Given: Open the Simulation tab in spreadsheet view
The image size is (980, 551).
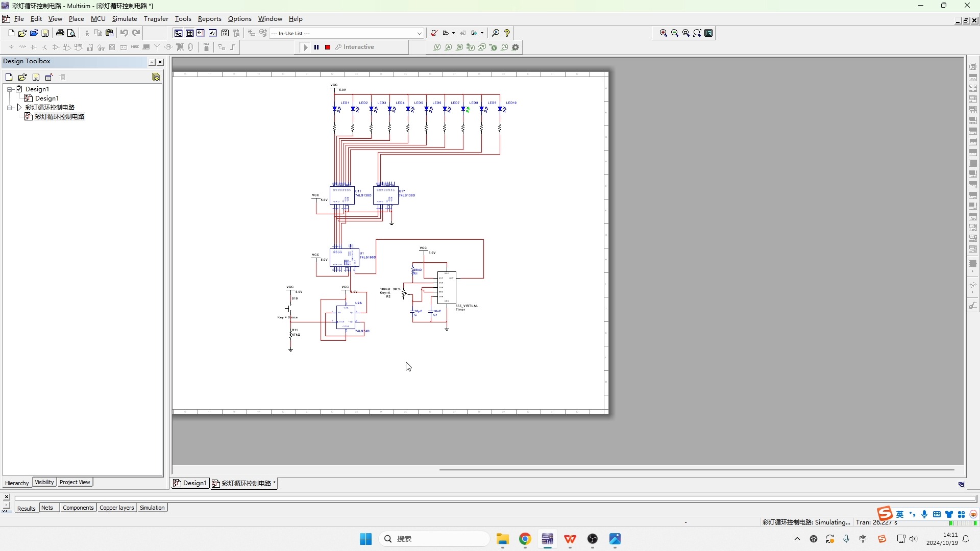Looking at the screenshot, I should [x=152, y=508].
